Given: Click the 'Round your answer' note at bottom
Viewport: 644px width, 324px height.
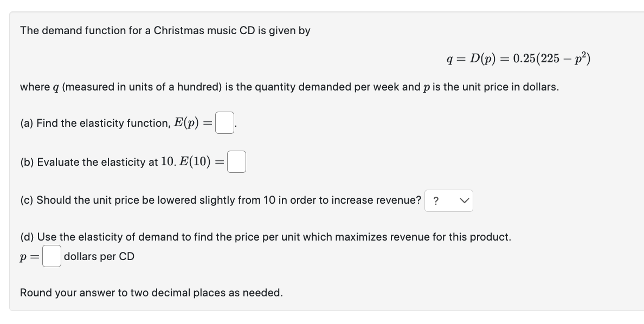Looking at the screenshot, I should (151, 293).
